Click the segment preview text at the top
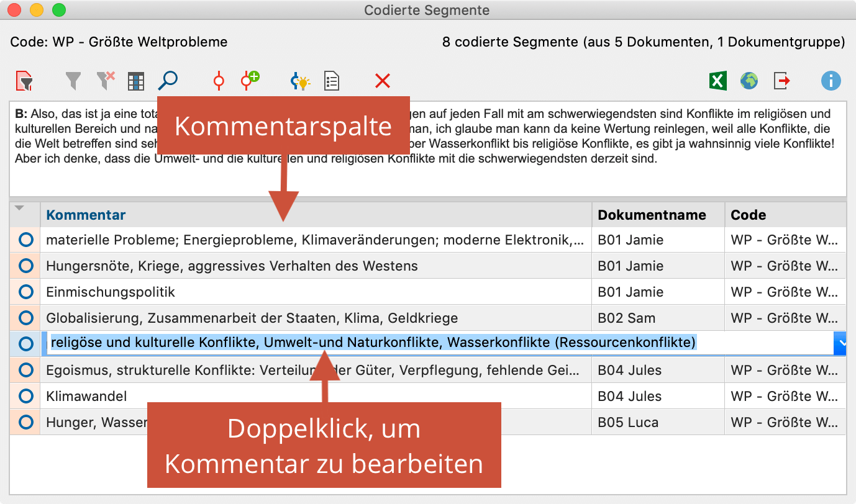The height and width of the screenshot is (504, 856). point(427,136)
